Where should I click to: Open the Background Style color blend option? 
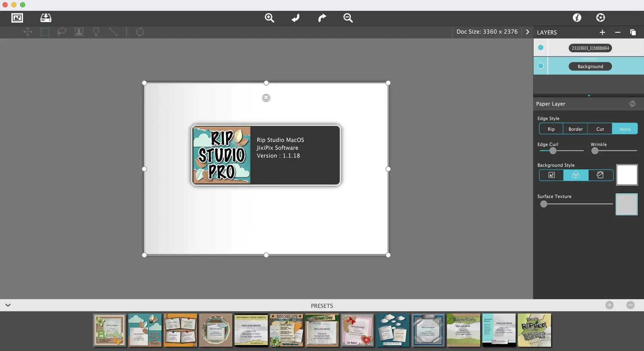[576, 175]
